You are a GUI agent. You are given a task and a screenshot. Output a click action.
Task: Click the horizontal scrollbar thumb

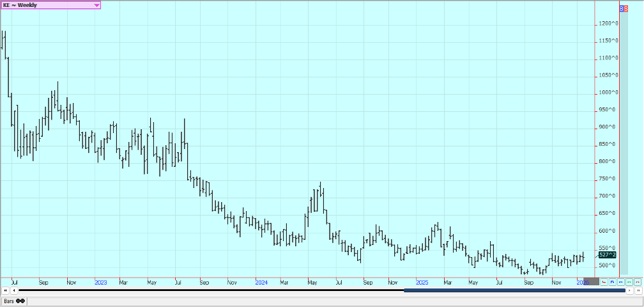pos(514,291)
